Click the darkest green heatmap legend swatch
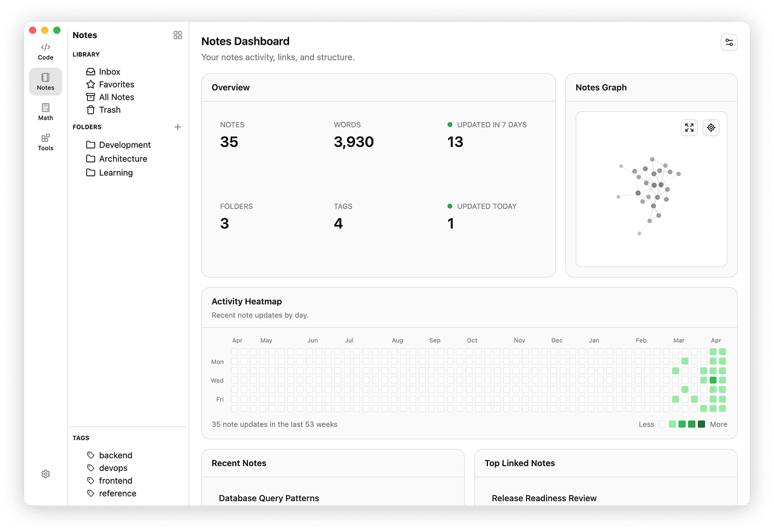Viewport: 774px width, 532px height. click(701, 424)
